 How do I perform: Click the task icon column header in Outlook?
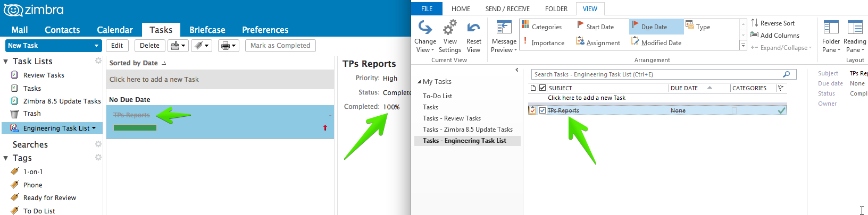coord(533,88)
